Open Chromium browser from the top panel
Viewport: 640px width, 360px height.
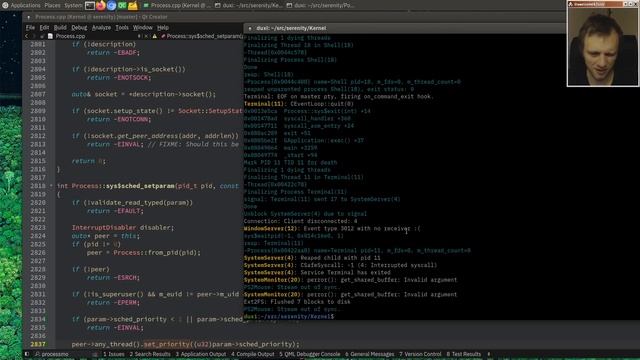[x=111, y=6]
